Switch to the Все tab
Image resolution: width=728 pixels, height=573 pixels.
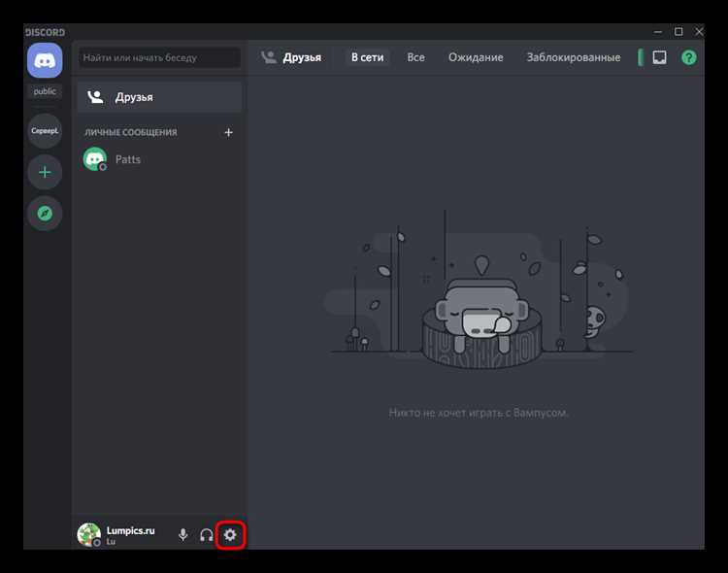coord(415,57)
